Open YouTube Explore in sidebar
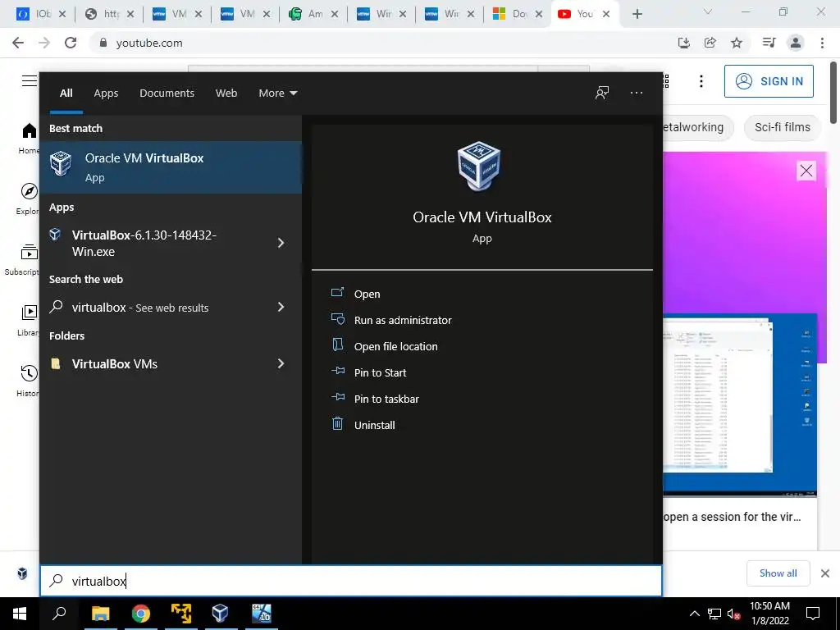 click(x=27, y=199)
